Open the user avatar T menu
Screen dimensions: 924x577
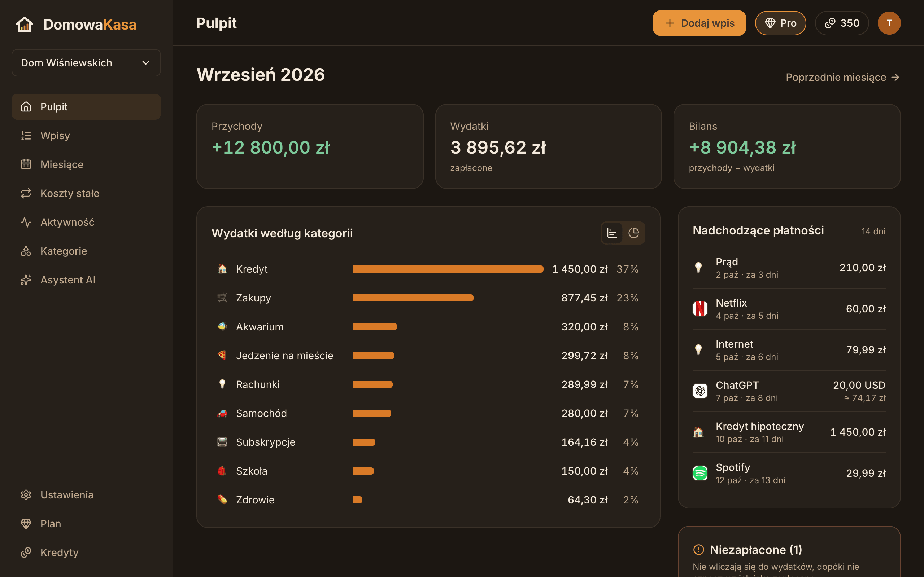tap(889, 23)
